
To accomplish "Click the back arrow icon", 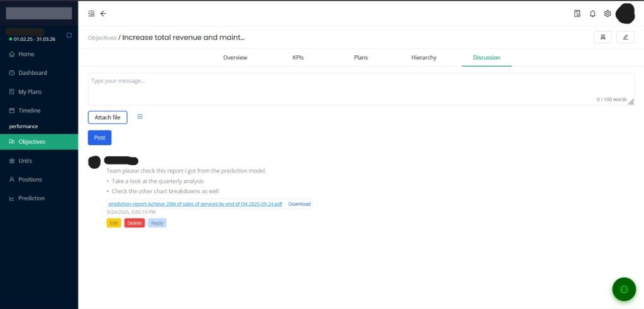I will coord(104,13).
